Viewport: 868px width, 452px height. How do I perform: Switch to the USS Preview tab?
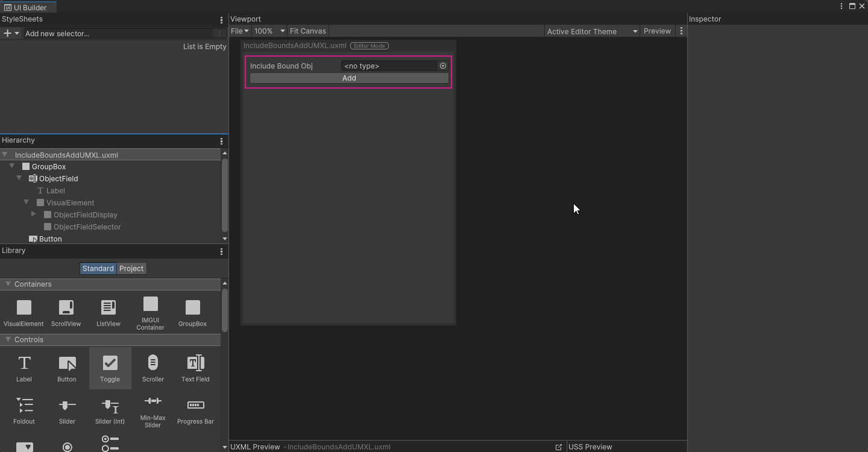[x=590, y=447]
